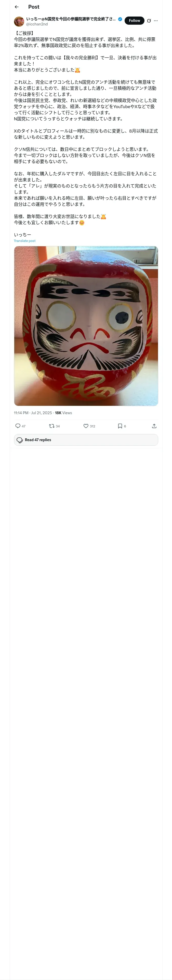This screenshot has height=980, width=172.
Task: Click the reply speech bubble icon
Action: click(18, 426)
